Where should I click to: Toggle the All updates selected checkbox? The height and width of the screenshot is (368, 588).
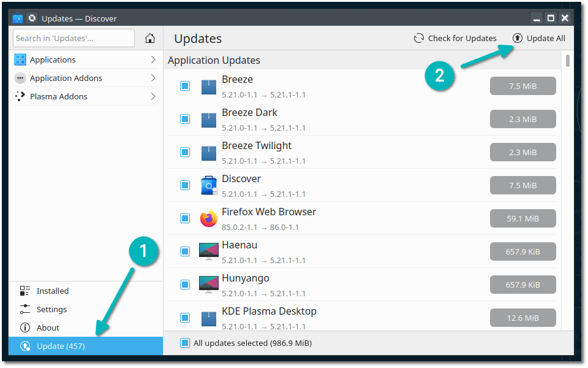tap(185, 343)
